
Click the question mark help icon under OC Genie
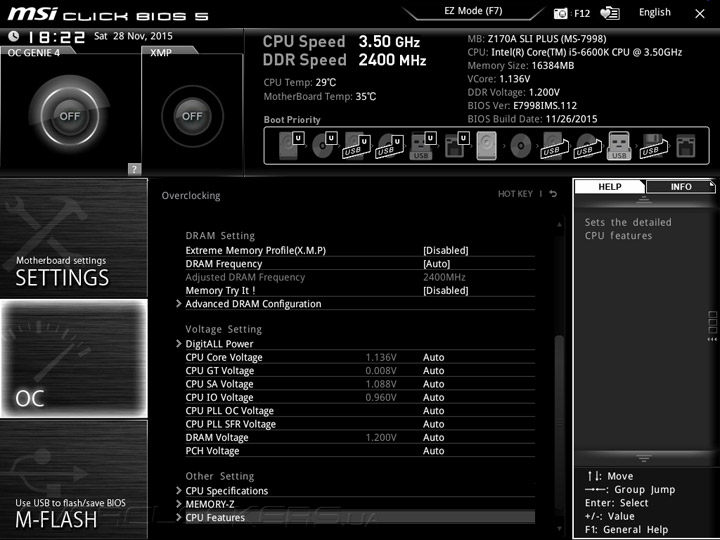[x=134, y=169]
